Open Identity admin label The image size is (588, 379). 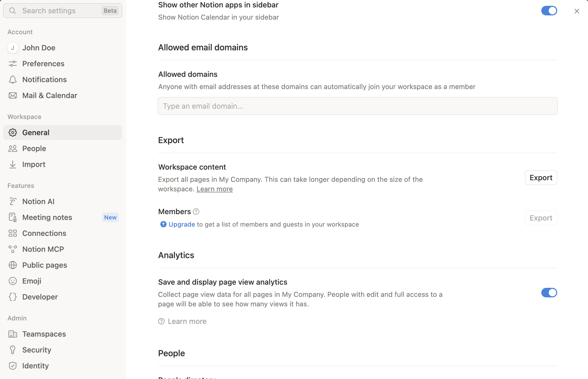(36, 366)
